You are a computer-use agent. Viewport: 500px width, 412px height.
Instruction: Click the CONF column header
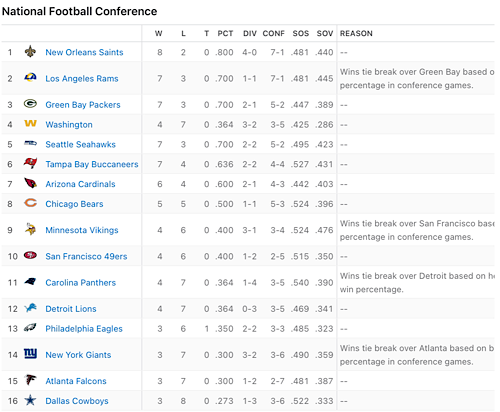(273, 34)
